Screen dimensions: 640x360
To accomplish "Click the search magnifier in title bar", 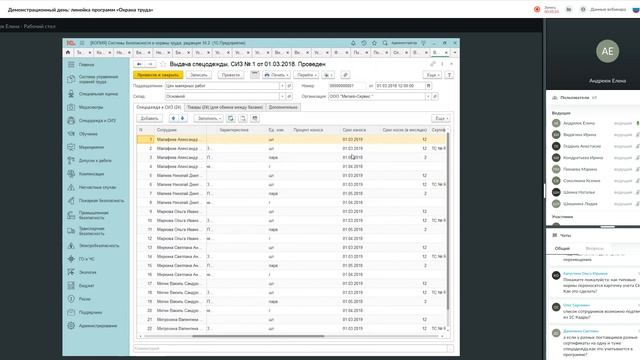I will (x=385, y=43).
